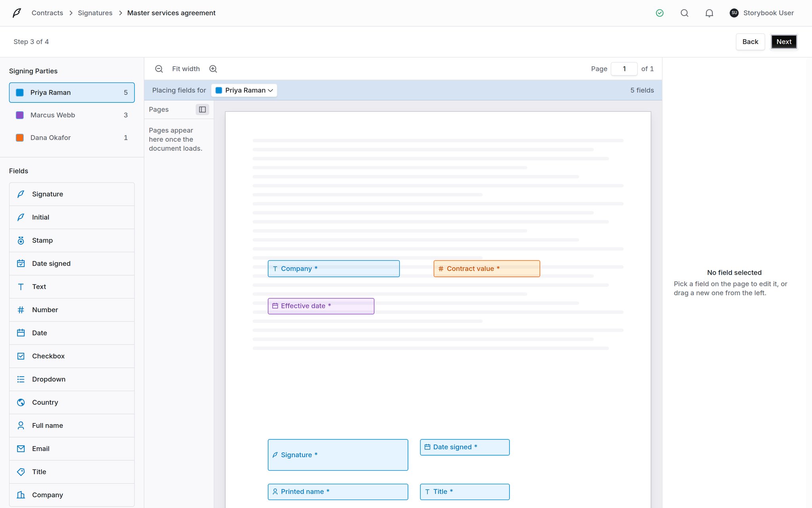The image size is (812, 508).
Task: Click the Back button
Action: [750, 42]
